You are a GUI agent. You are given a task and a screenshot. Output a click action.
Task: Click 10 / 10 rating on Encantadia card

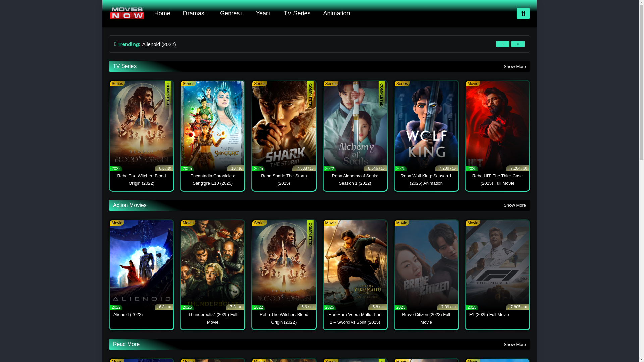click(236, 168)
